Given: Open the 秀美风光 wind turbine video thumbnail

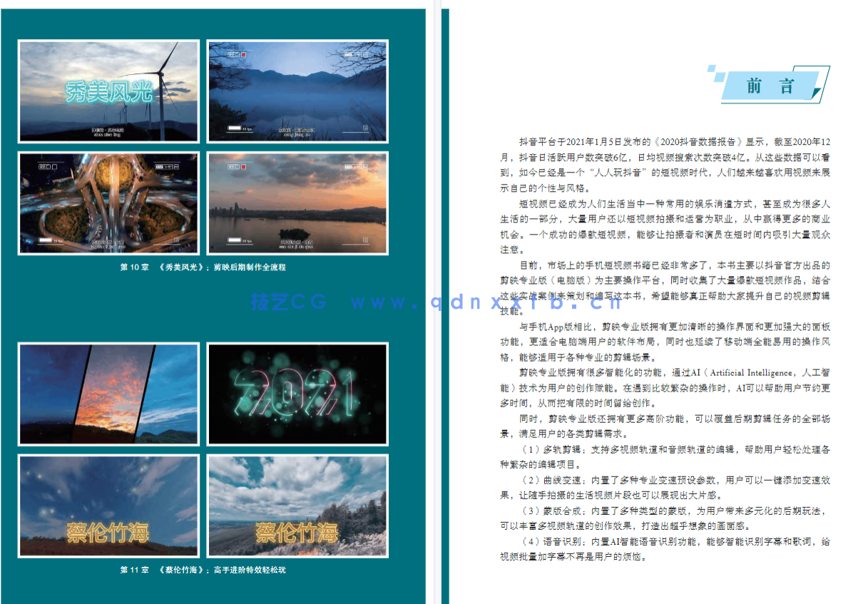Looking at the screenshot, I should 108,91.
